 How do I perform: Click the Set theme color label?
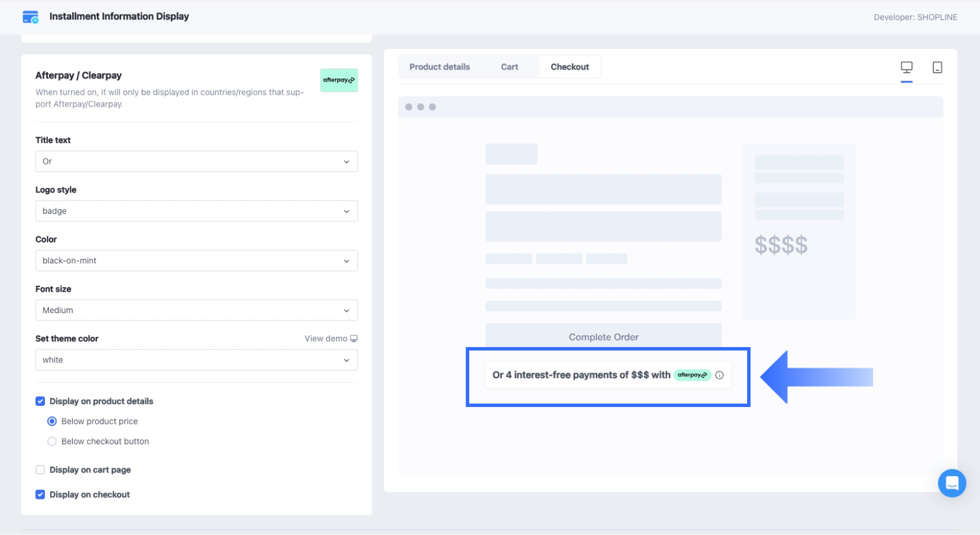click(67, 338)
